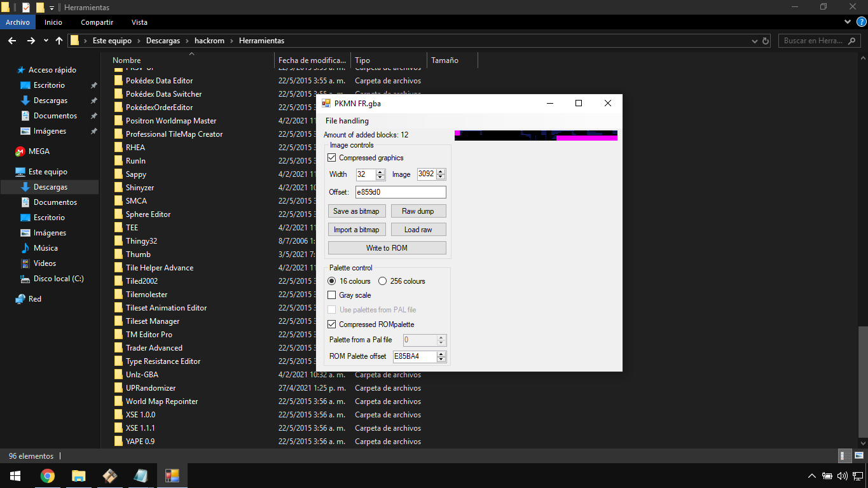The height and width of the screenshot is (488, 868).
Task: Click inside the Offset input field
Action: tap(401, 192)
